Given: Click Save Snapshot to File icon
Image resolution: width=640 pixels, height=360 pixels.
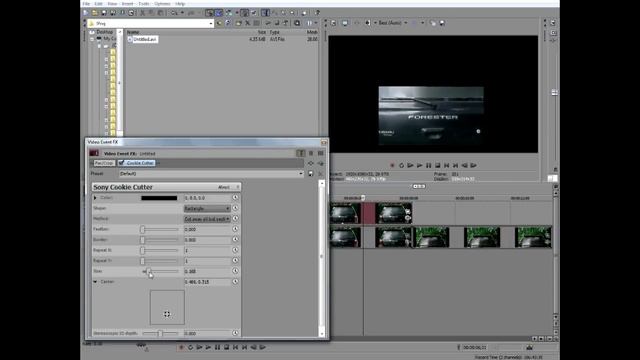Looking at the screenshot, I should point(442,23).
